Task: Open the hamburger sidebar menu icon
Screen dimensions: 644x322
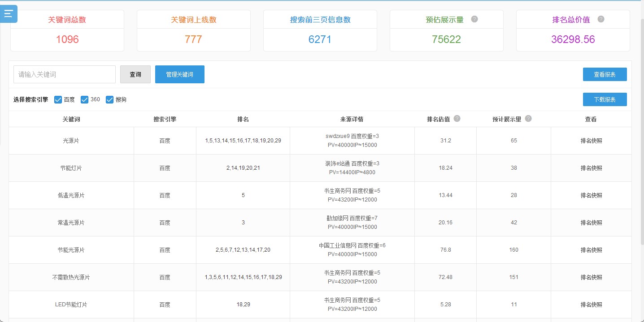Action: (9, 13)
